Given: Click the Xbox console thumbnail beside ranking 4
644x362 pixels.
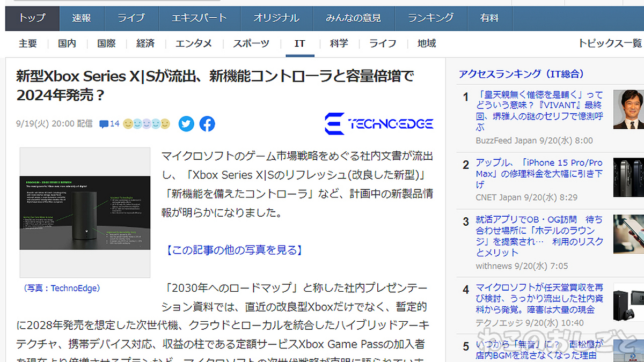Looking at the screenshot, I should [628, 302].
